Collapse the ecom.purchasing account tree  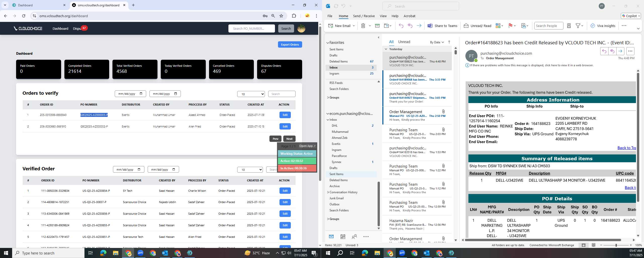click(x=328, y=114)
